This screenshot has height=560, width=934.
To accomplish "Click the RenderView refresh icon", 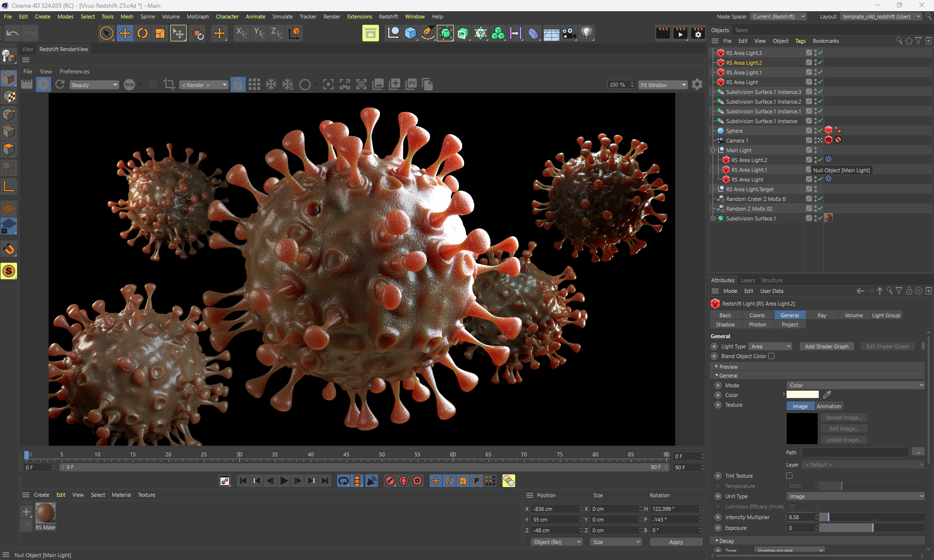I will pos(60,85).
